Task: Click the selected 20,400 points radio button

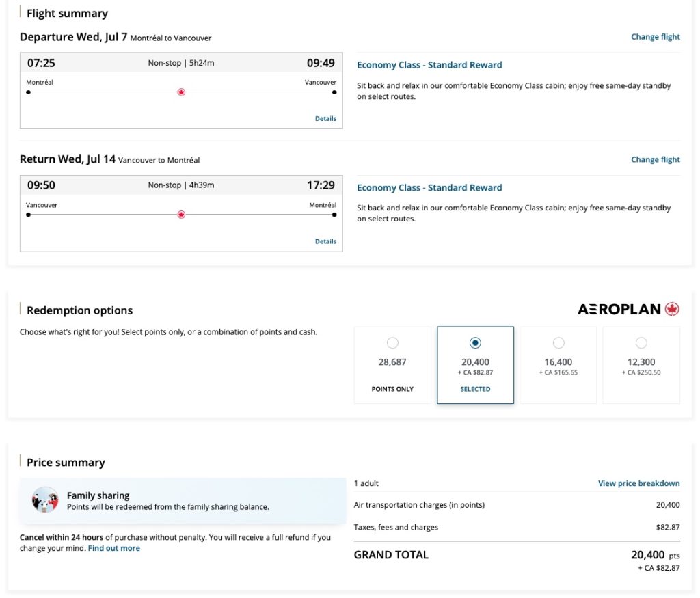Action: (x=475, y=342)
